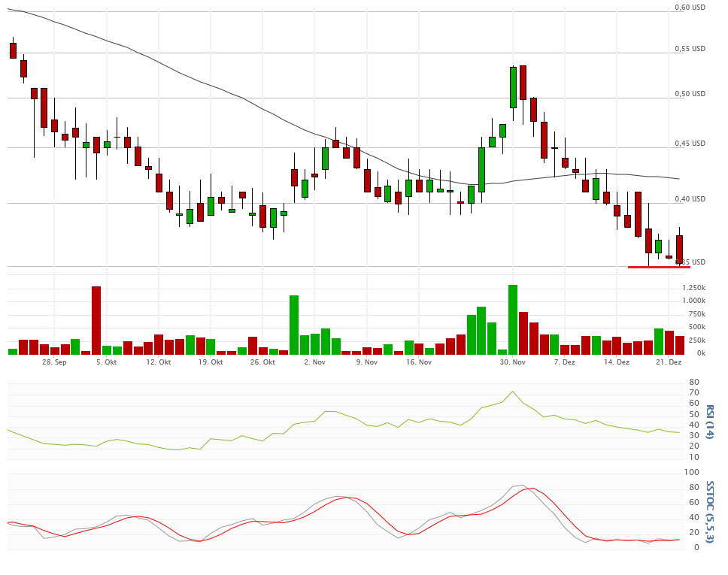
Task: Click the first red candlestick at far left
Action: pos(13,50)
